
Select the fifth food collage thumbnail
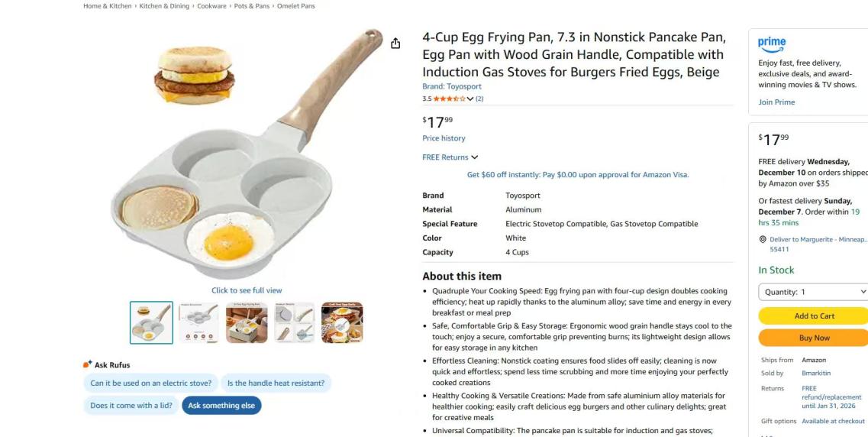point(342,322)
